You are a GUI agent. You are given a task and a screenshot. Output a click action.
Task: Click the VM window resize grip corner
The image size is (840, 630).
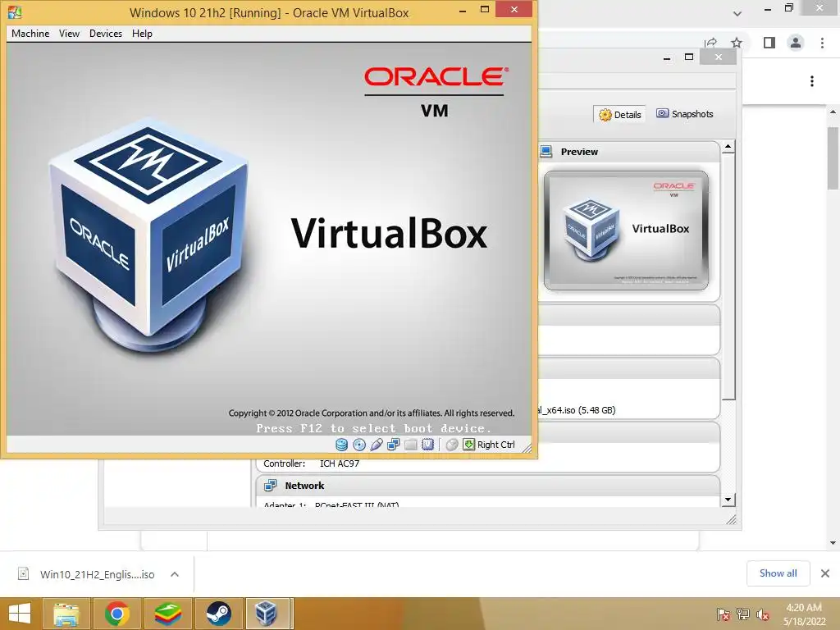[x=527, y=449]
